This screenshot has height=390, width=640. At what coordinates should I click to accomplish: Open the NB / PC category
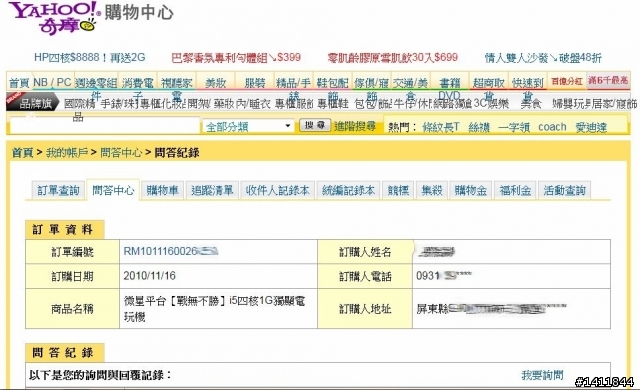52,82
